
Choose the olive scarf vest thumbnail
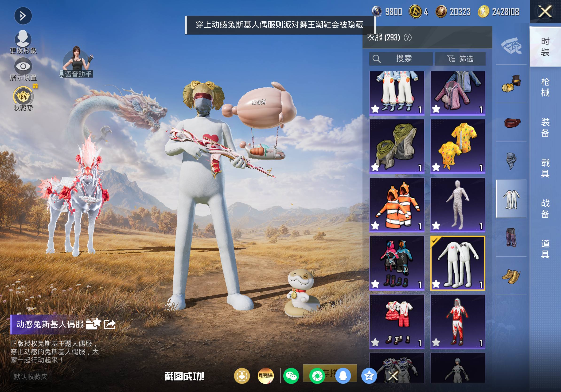point(397,146)
